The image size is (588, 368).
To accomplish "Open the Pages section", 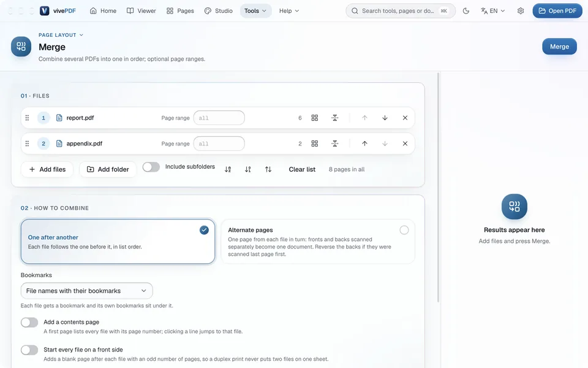I will (180, 11).
